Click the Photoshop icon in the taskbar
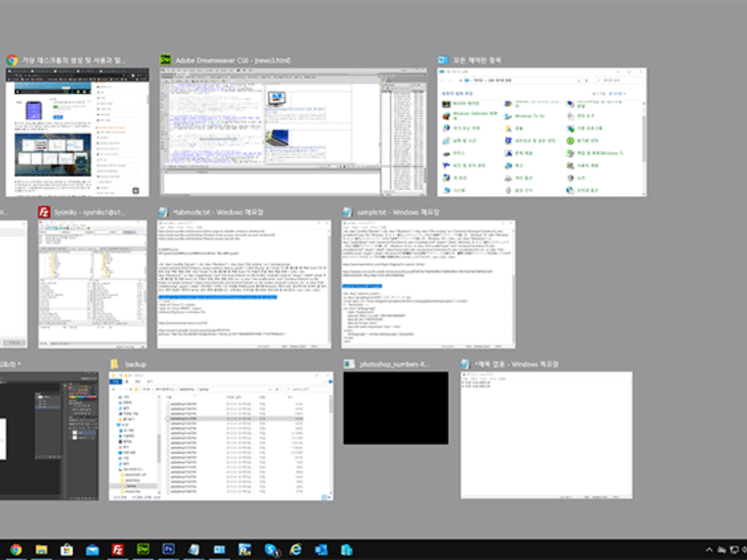Image resolution: width=747 pixels, height=560 pixels. (x=168, y=549)
